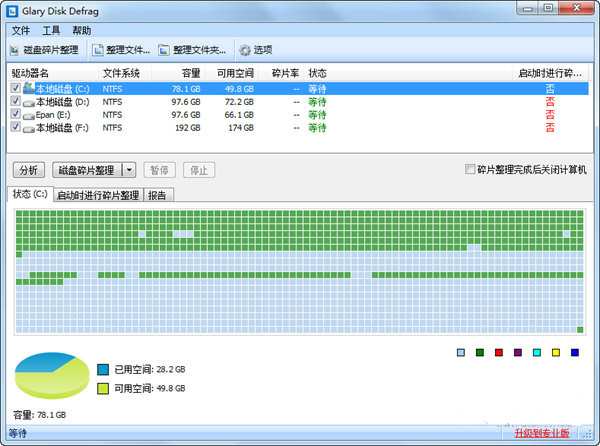
Task: Click the yellow-green 可用空间 legend square
Action: coord(103,389)
